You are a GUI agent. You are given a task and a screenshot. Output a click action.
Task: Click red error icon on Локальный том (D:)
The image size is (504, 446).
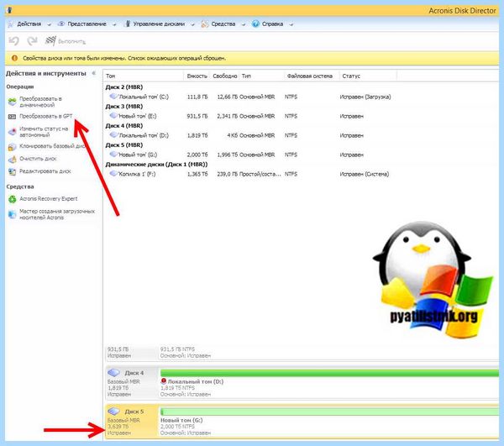coord(163,381)
